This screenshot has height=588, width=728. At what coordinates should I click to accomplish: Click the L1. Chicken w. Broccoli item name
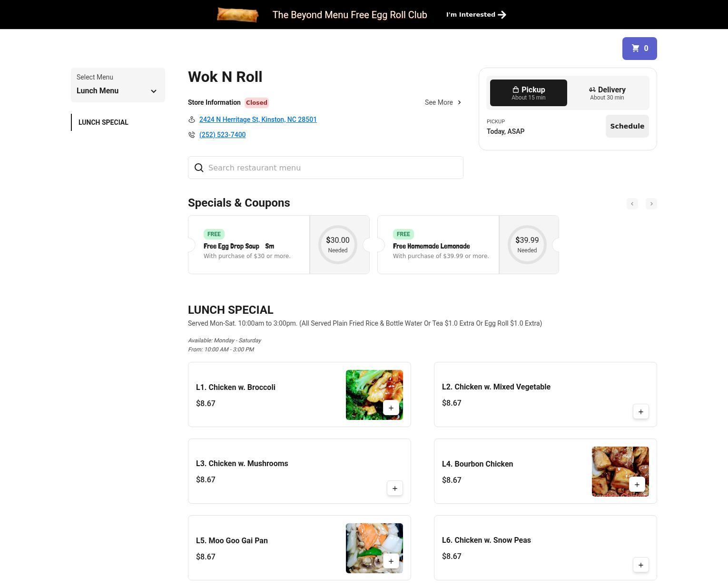[x=236, y=388]
